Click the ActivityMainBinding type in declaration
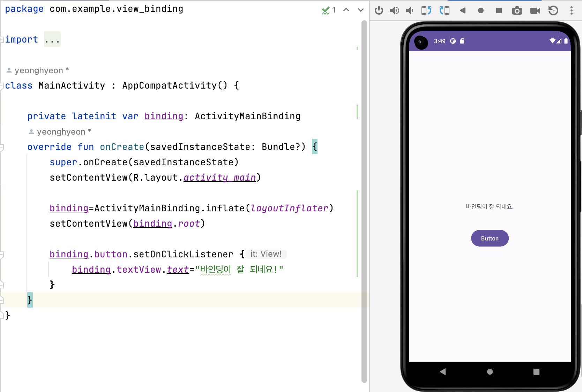 [247, 116]
